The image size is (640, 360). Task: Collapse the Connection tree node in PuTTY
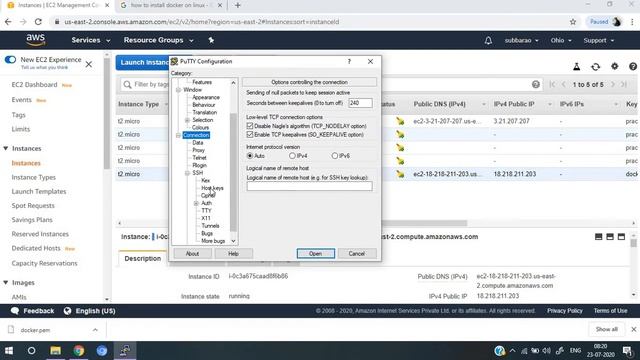[x=178, y=135]
